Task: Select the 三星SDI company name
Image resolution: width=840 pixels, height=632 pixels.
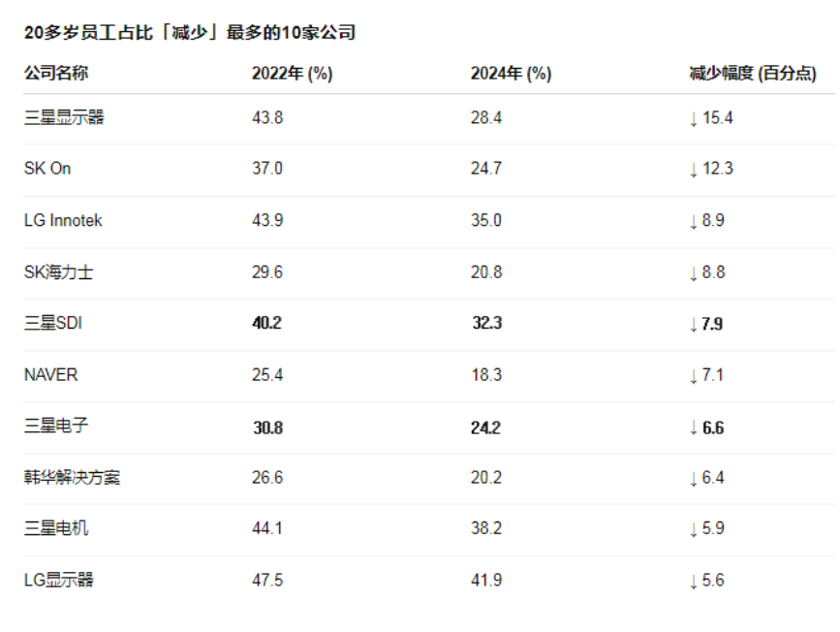Action: coord(53,323)
